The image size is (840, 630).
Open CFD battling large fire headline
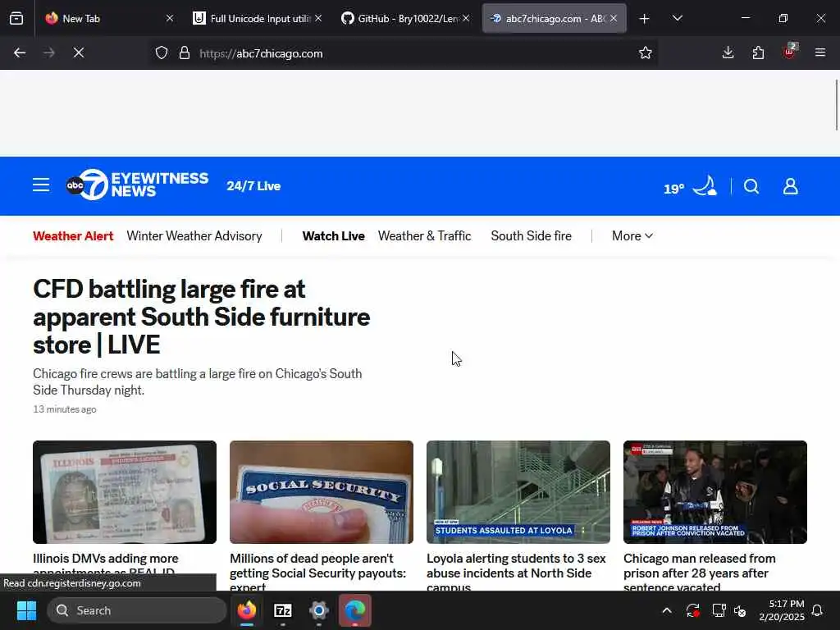click(202, 317)
